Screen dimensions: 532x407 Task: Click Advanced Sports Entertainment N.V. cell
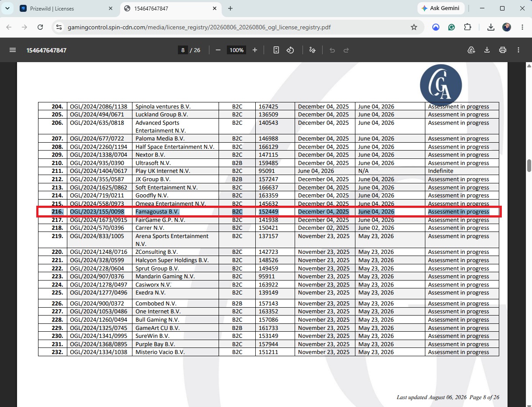coord(175,126)
